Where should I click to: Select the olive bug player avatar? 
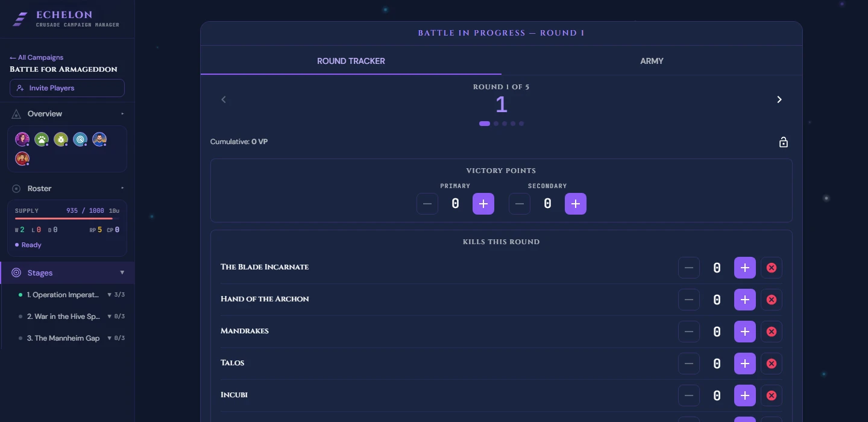click(61, 139)
